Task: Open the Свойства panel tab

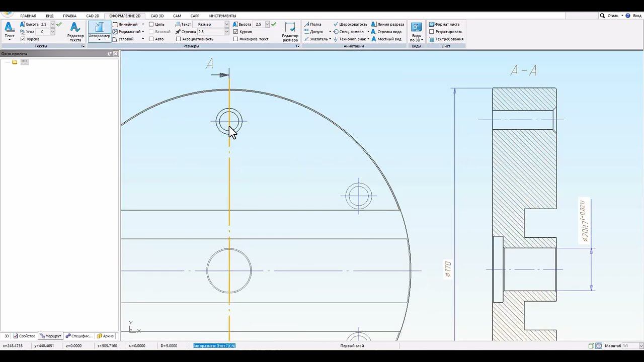Action: point(24,336)
